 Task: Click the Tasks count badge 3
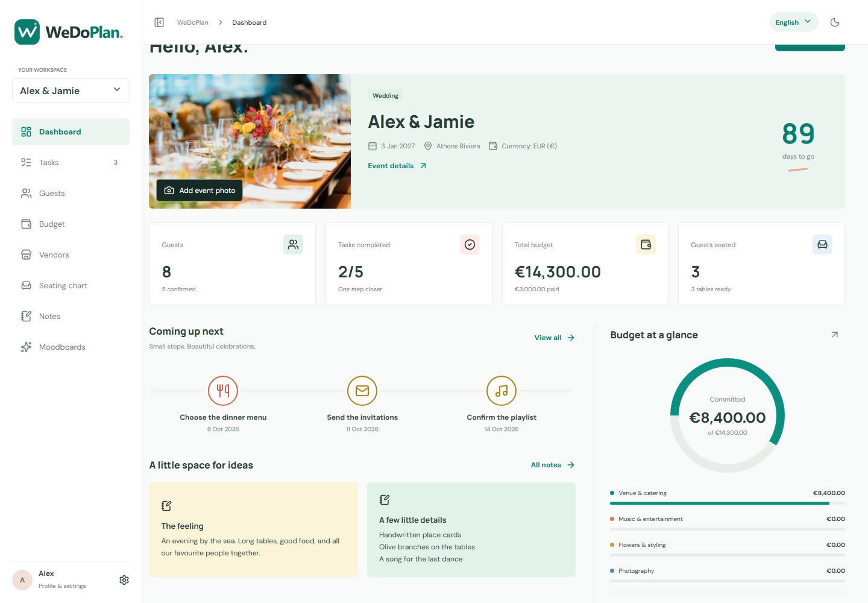point(116,162)
